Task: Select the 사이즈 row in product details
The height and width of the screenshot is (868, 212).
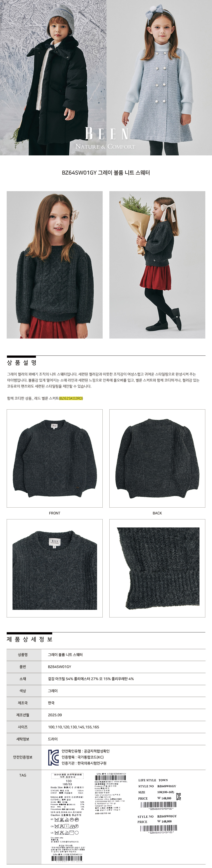Action: [106, 727]
